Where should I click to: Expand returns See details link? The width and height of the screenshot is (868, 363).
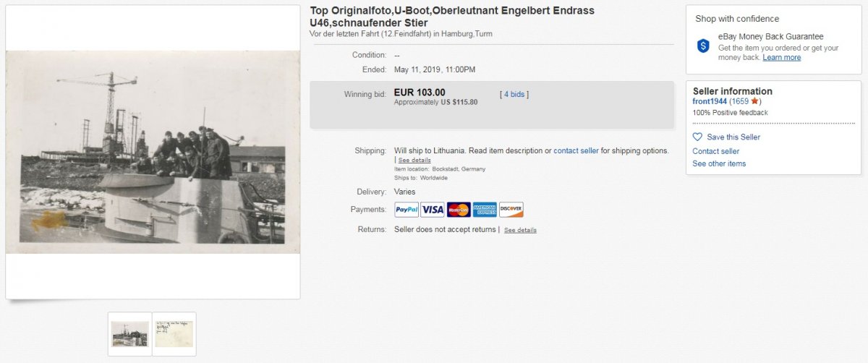coord(520,230)
